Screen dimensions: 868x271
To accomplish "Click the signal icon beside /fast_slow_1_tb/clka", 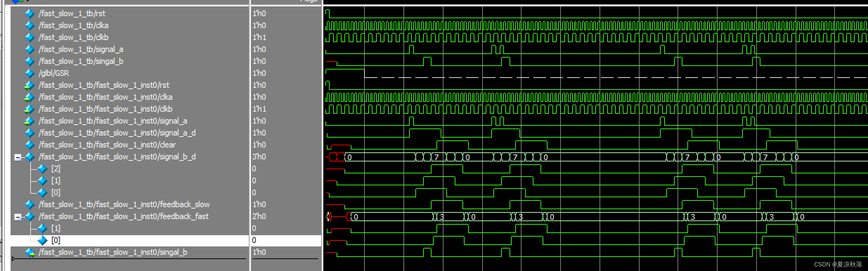I will [30, 26].
